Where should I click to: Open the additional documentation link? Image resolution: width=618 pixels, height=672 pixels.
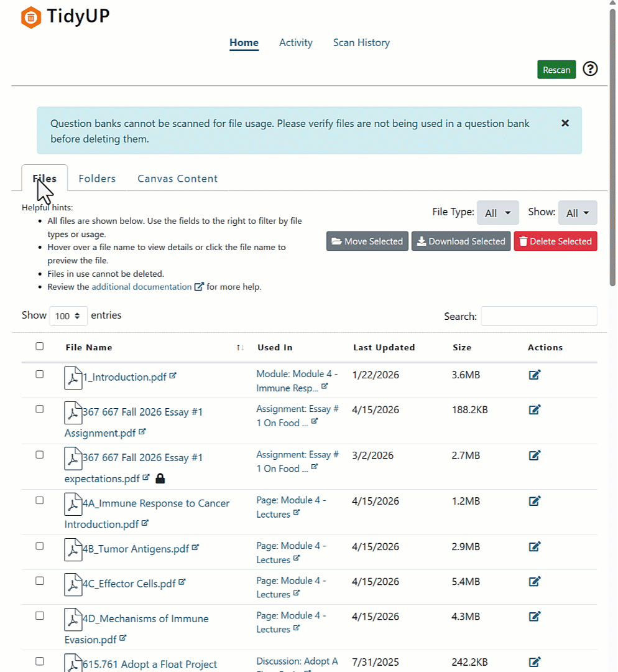141,287
